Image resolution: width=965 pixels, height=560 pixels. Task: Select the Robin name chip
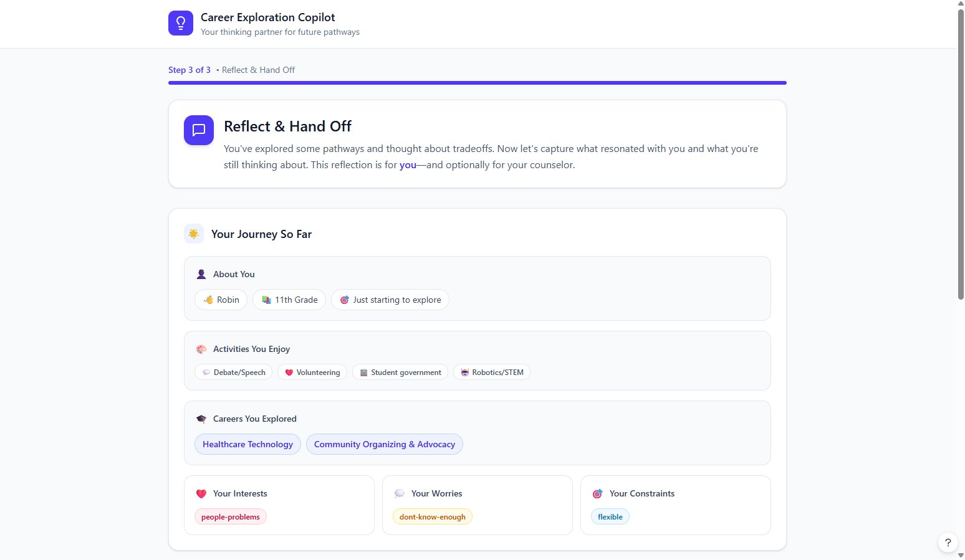point(221,300)
